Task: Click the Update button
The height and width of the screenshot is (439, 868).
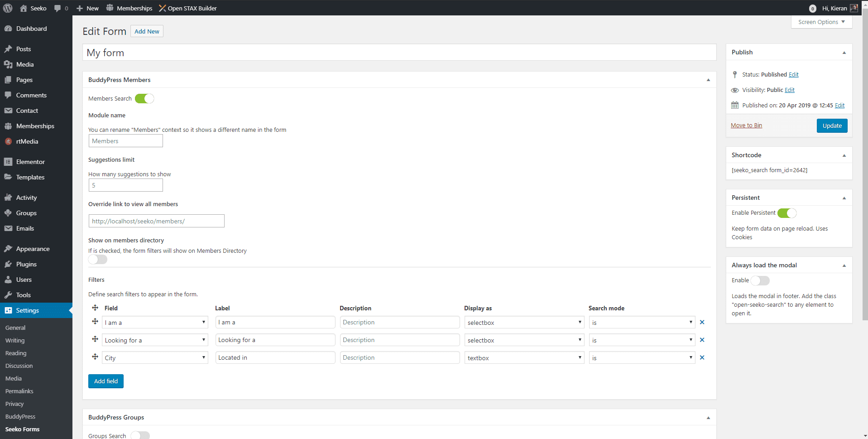Action: [x=832, y=125]
